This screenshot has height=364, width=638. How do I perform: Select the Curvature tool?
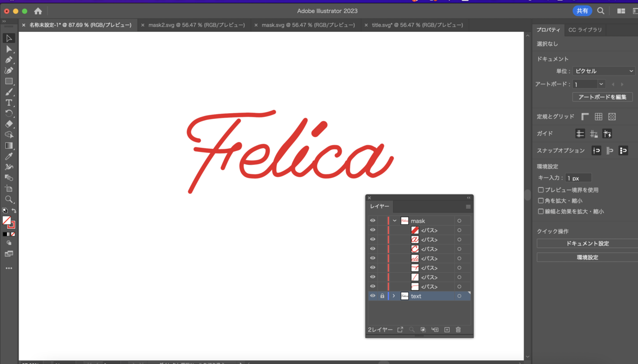(x=9, y=70)
